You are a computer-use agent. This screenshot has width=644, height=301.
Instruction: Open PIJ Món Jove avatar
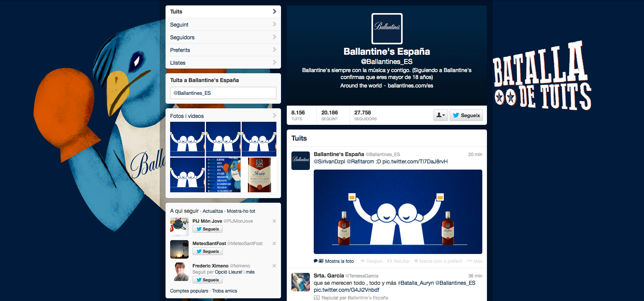179,227
